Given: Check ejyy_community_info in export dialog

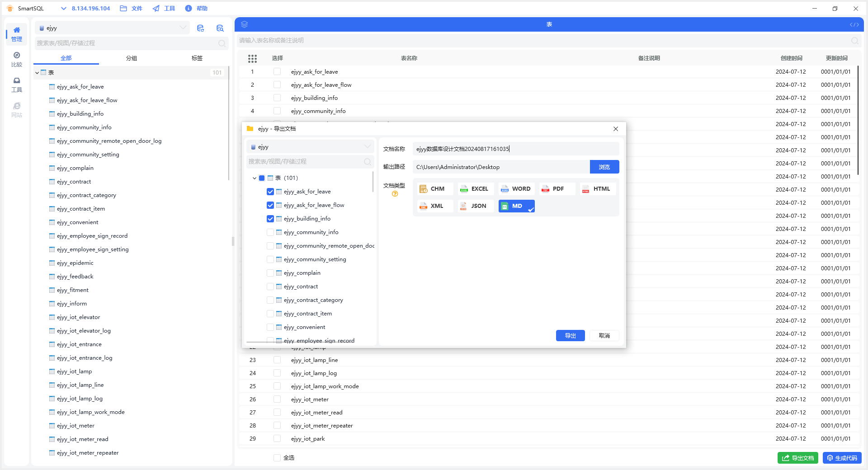Looking at the screenshot, I should click(270, 232).
